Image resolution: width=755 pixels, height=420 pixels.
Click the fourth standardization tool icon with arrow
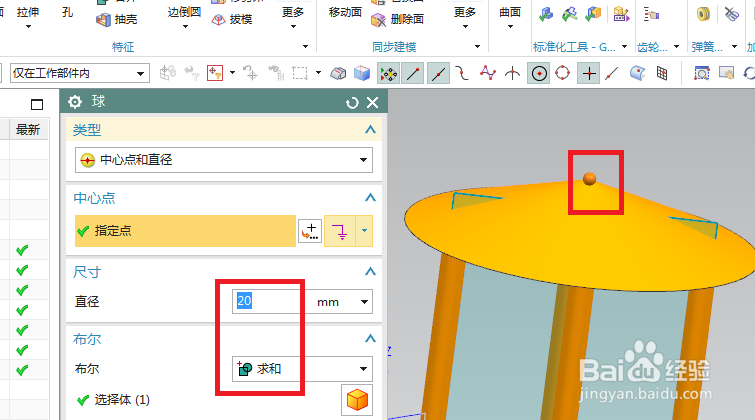point(621,14)
